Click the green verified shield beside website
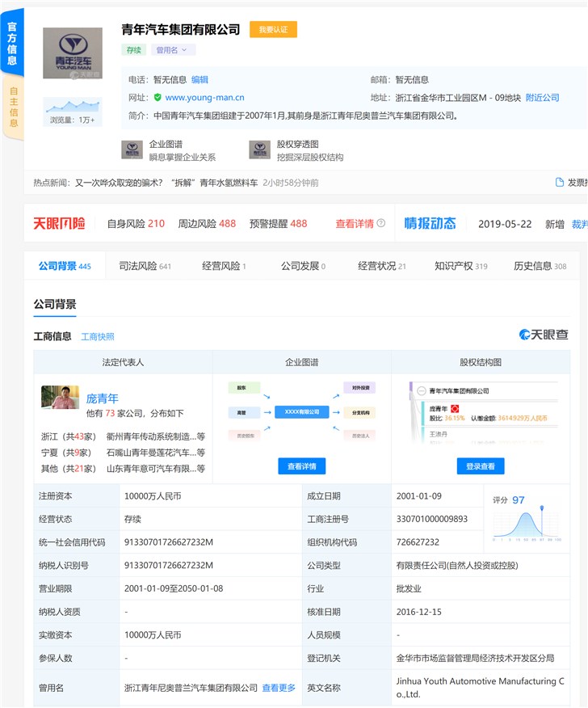This screenshot has width=588, height=708. coord(157,98)
